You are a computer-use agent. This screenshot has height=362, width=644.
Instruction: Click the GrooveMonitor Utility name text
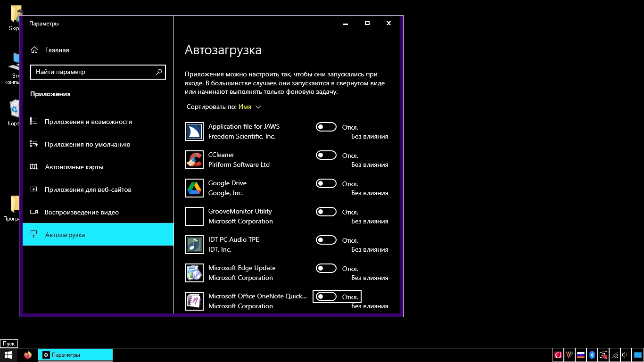tap(240, 211)
